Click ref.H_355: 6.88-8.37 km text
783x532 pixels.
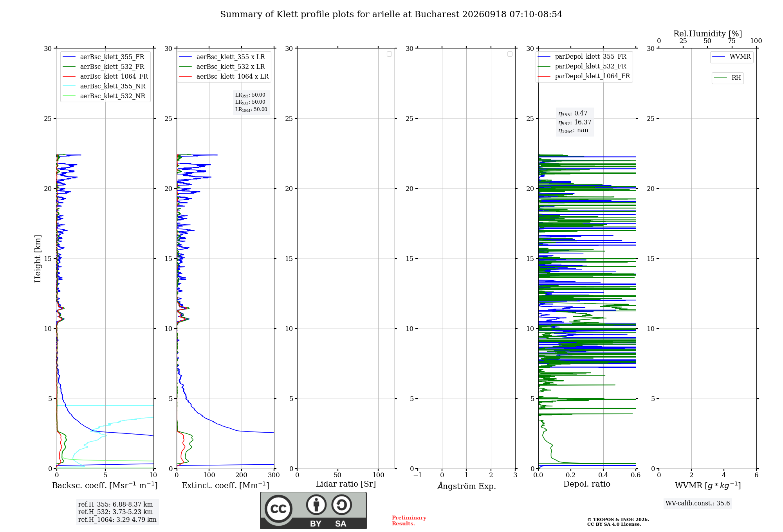click(115, 505)
